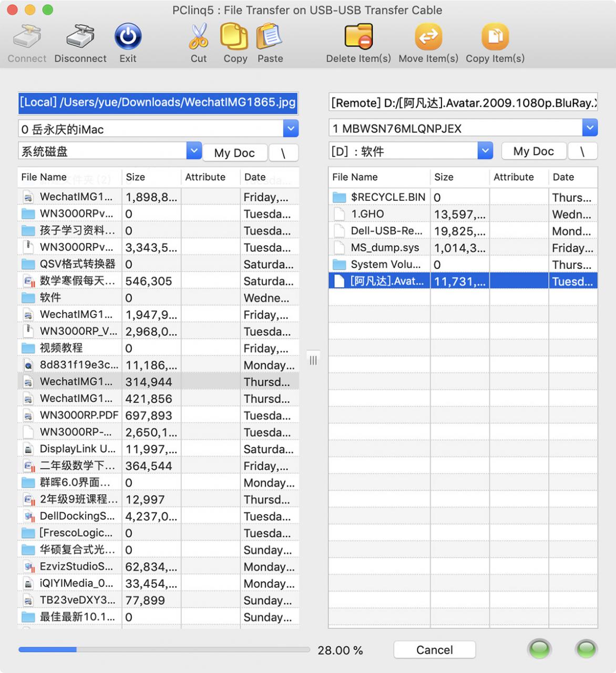Select the 最佳最新10.1... folder
Screen dimensions: 616x673
pos(158,617)
